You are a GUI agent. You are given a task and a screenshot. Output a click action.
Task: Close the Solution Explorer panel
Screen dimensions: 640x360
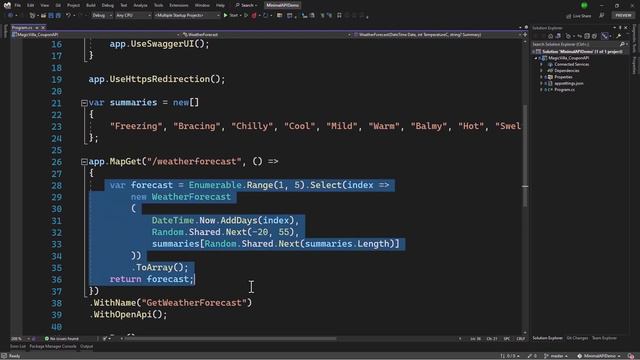tap(626, 28)
